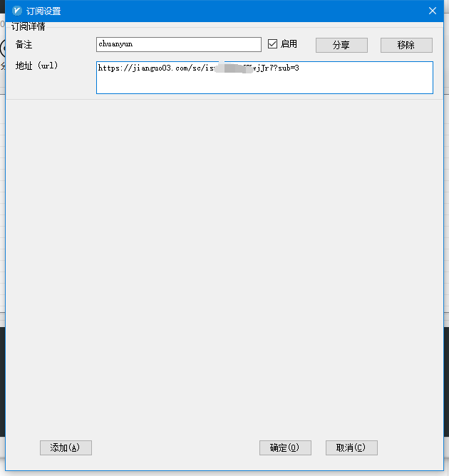Screen dimensions: 449x476
Task: Click the 备注 label
Action: point(24,45)
